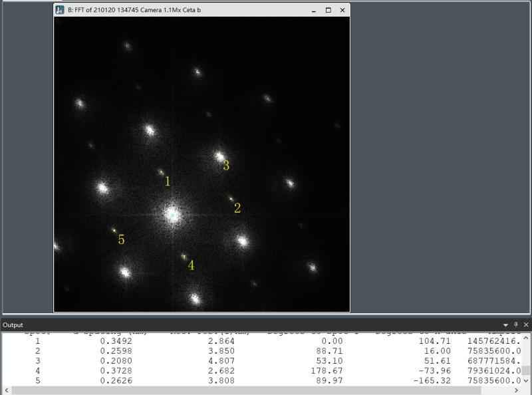Close the Output panel
The height and width of the screenshot is (395, 532).
pyautogui.click(x=526, y=325)
